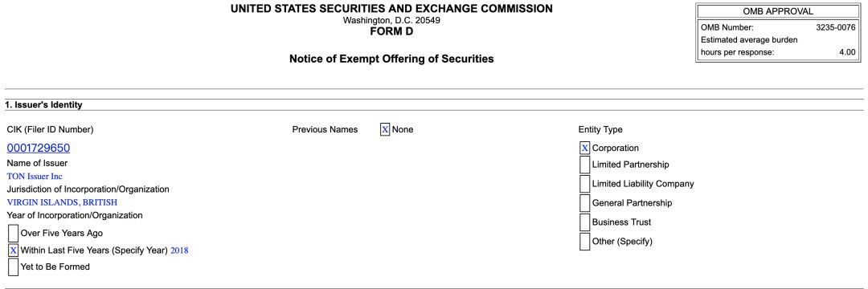Toggle the Previous Names None checkbox

click(x=385, y=130)
